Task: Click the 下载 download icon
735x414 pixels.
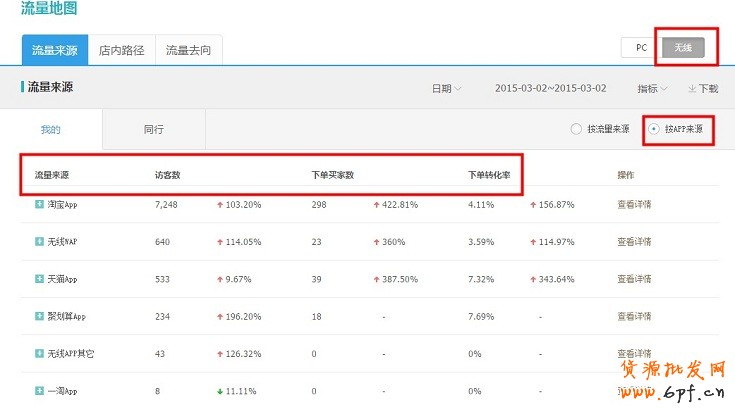Action: 691,89
